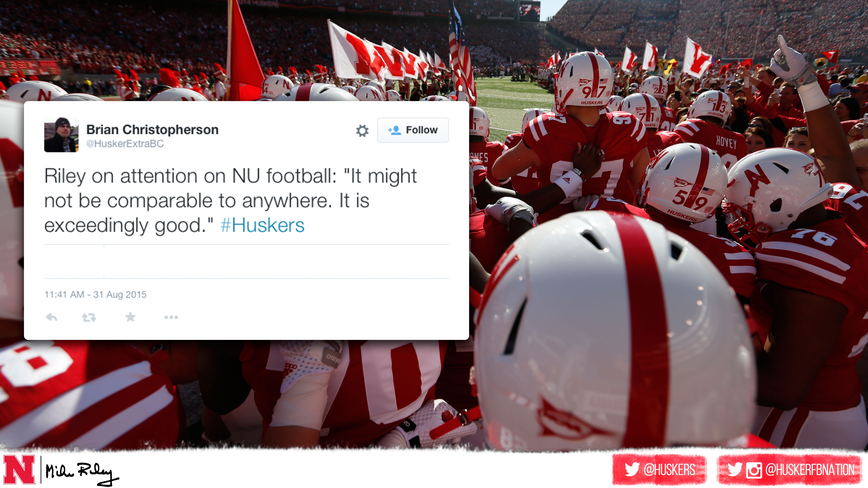Click the Twitter bird beside @HUSKERS
Image resolution: width=868 pixels, height=488 pixels.
pos(632,469)
